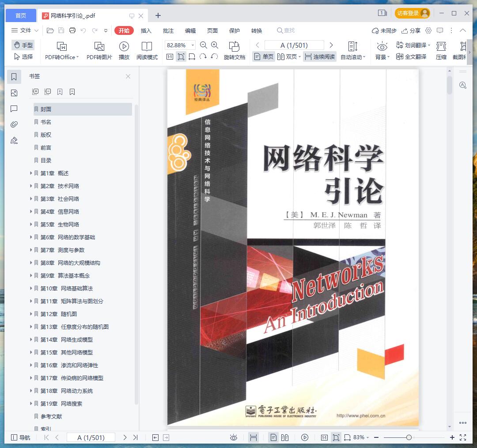Click open folder icon in quick toolbar
477x448 pixels.
50,30
